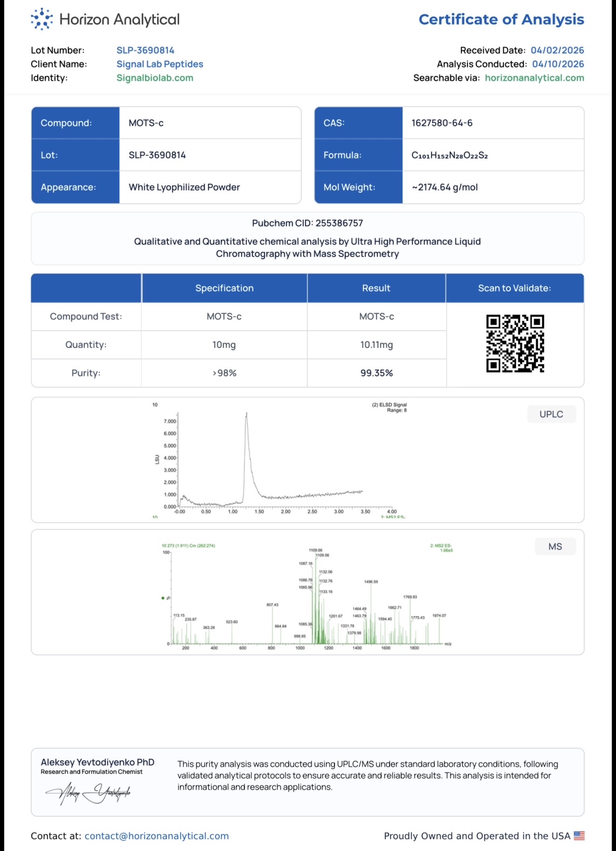Click the Pubchem CID: 255386757 line

click(x=308, y=223)
